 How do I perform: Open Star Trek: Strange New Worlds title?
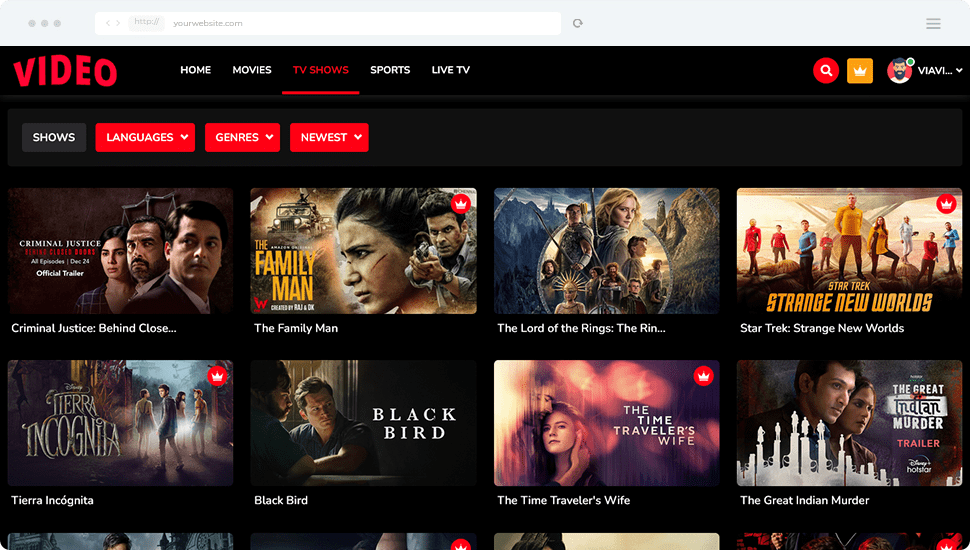pyautogui.click(x=822, y=329)
